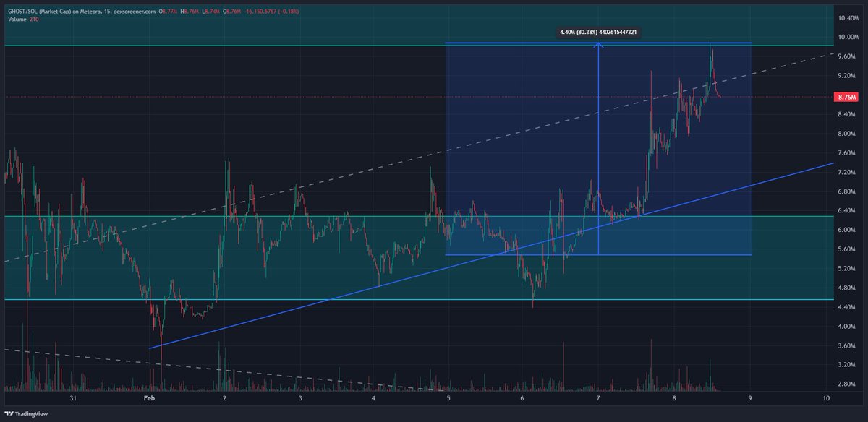Click date label 10 on time axis
The height and width of the screenshot is (422, 868).
[x=825, y=398]
